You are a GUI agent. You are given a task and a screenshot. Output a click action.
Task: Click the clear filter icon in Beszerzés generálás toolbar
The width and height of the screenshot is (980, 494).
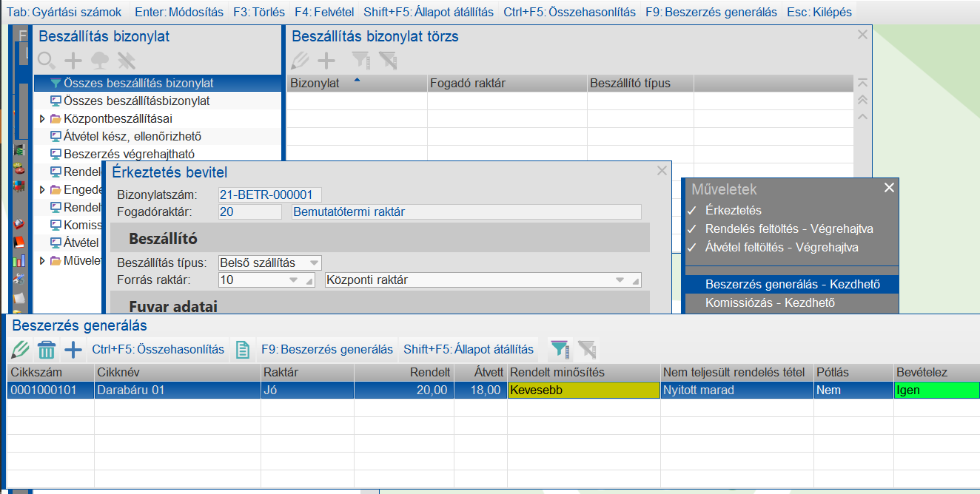(587, 349)
